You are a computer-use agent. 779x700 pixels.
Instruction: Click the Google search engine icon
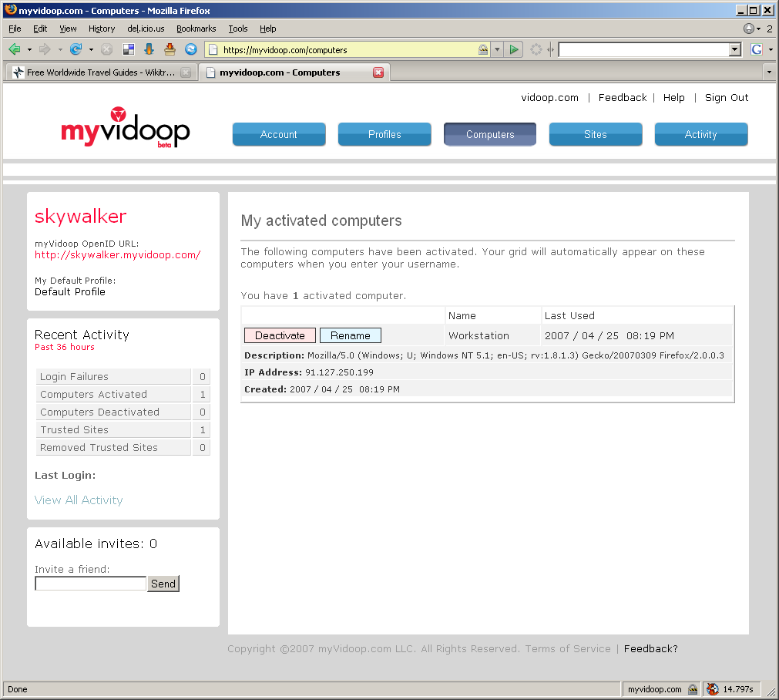point(756,49)
